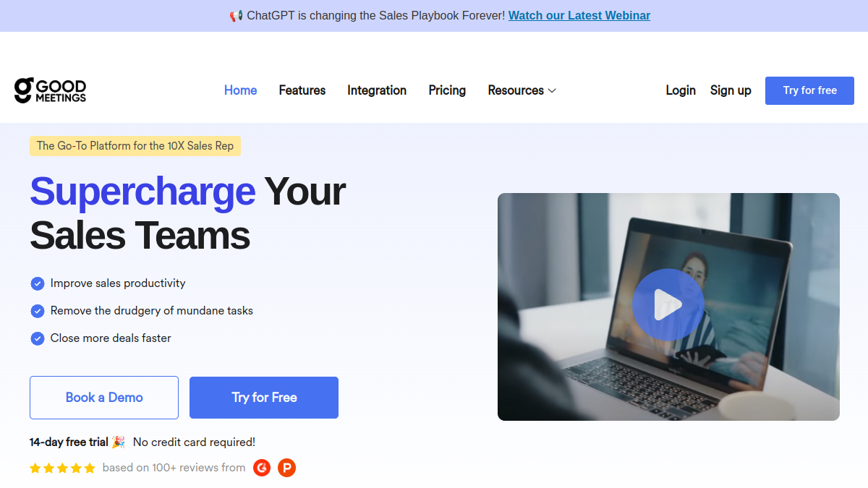
Task: View the Pricing page
Action: (x=447, y=90)
